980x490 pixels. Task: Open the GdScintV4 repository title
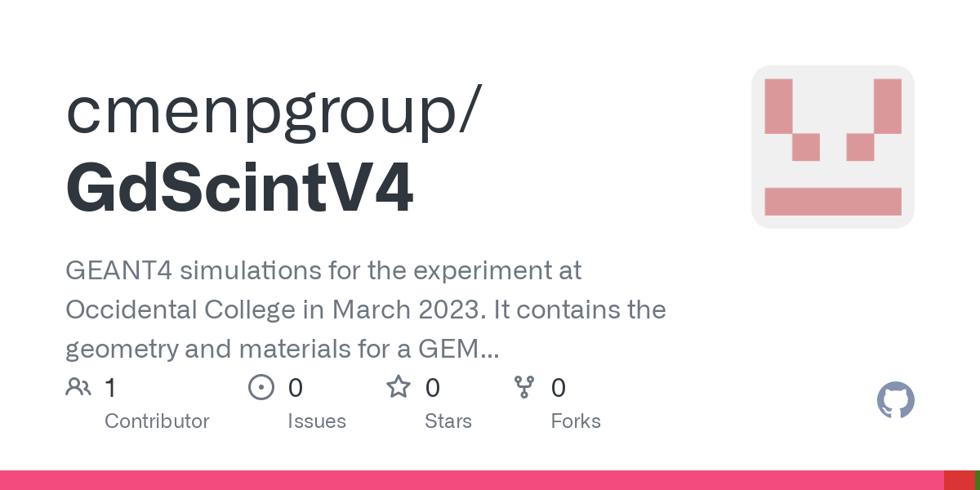(x=239, y=188)
